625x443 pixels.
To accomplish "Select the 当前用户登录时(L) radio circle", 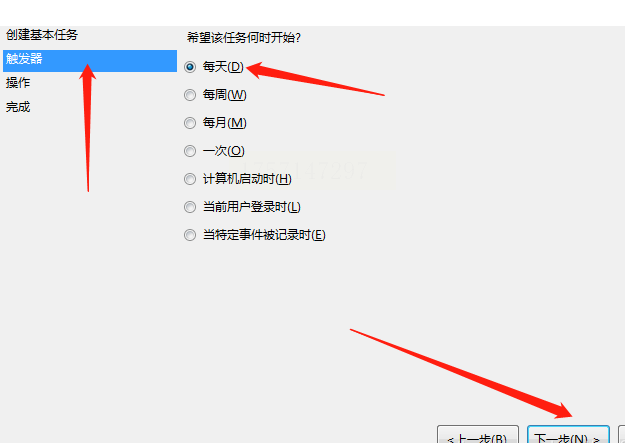I will point(190,207).
